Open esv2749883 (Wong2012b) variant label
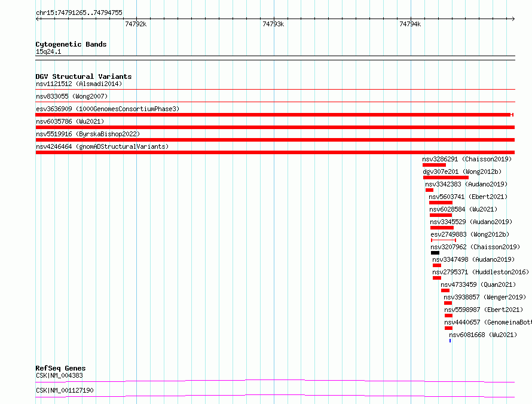The image size is (532, 404). pyautogui.click(x=470, y=234)
